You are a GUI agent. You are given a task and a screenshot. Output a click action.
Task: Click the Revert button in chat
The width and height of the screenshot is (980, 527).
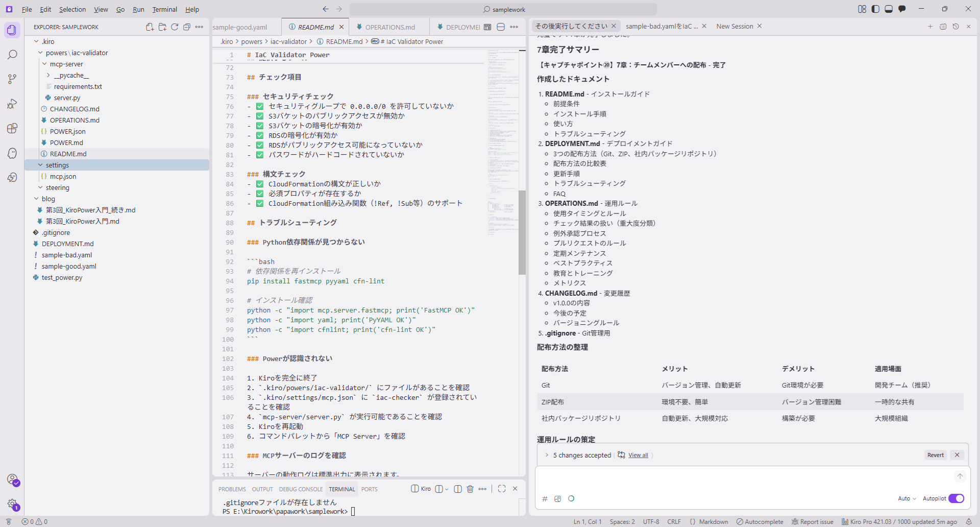point(935,454)
